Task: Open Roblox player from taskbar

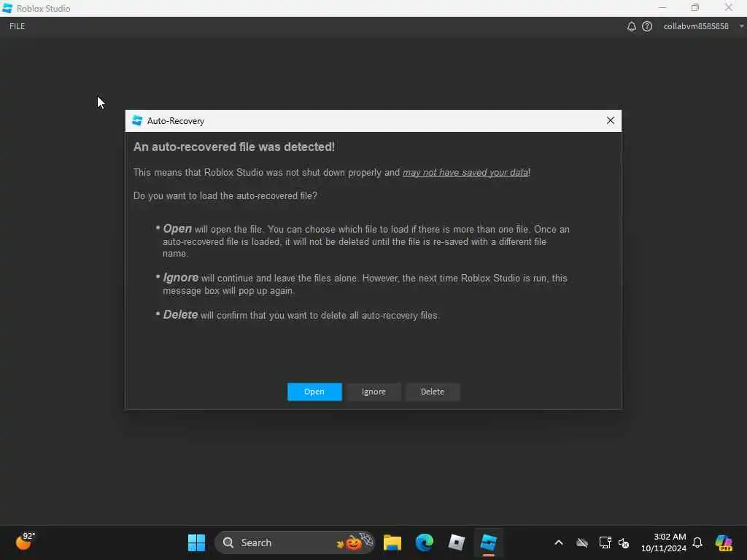Action: tap(457, 542)
